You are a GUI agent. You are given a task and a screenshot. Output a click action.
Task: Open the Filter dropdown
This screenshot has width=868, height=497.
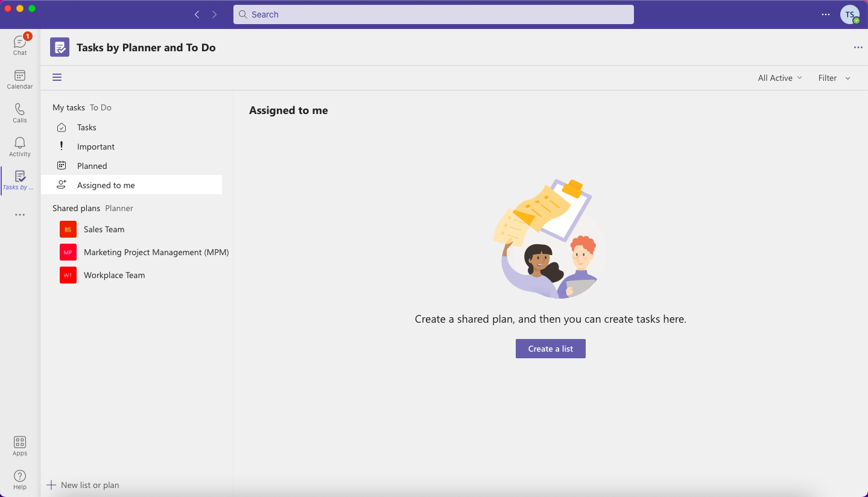834,78
